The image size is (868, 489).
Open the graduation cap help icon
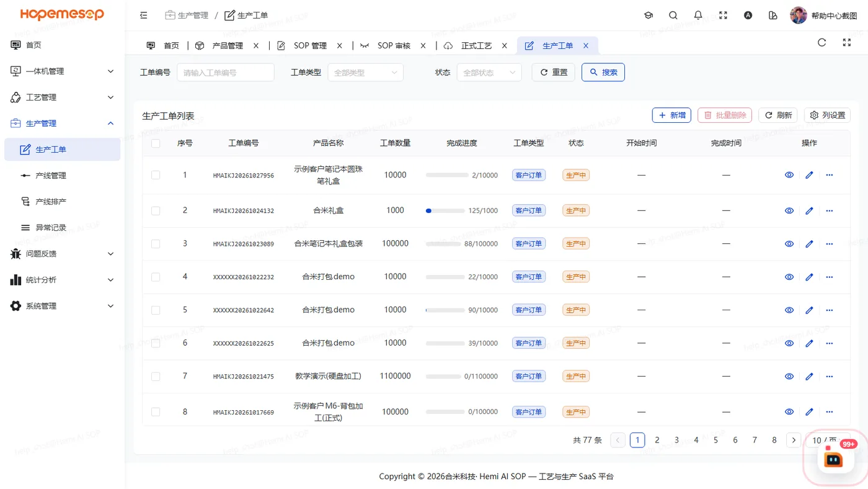click(x=649, y=16)
